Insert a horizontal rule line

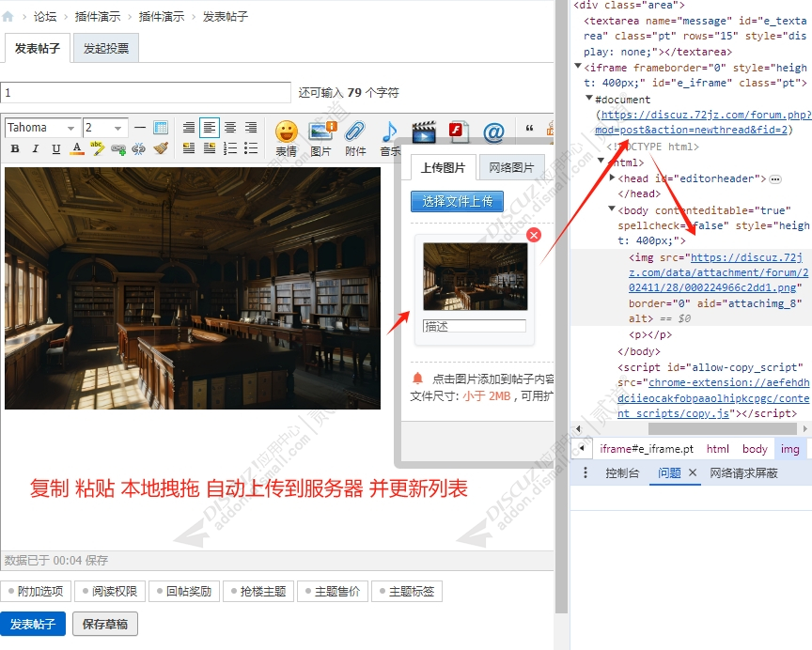(x=140, y=128)
